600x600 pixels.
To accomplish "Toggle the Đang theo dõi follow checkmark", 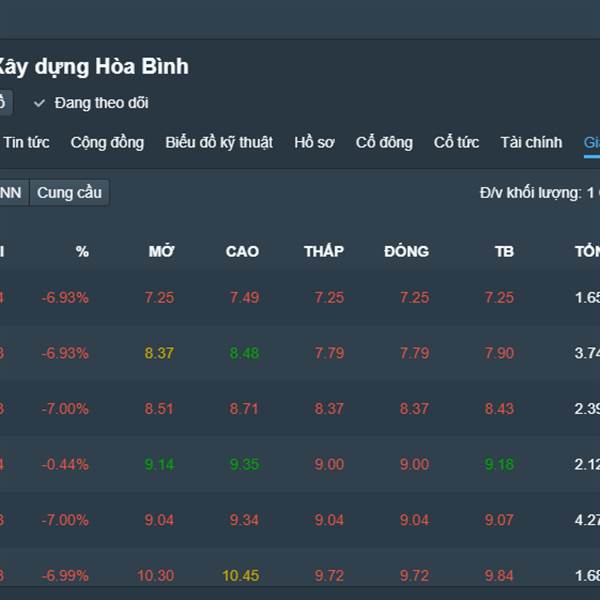I will tap(40, 103).
